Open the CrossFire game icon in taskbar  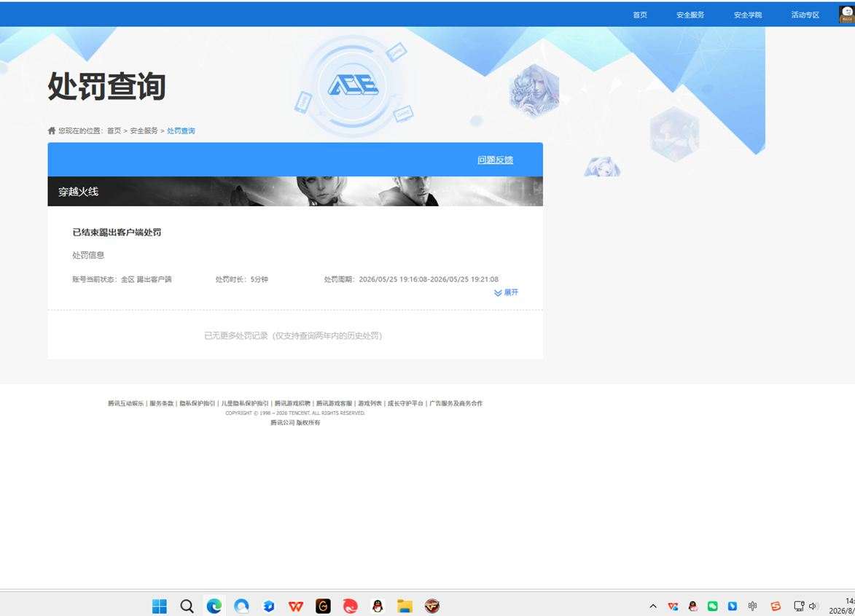pyautogui.click(x=432, y=607)
